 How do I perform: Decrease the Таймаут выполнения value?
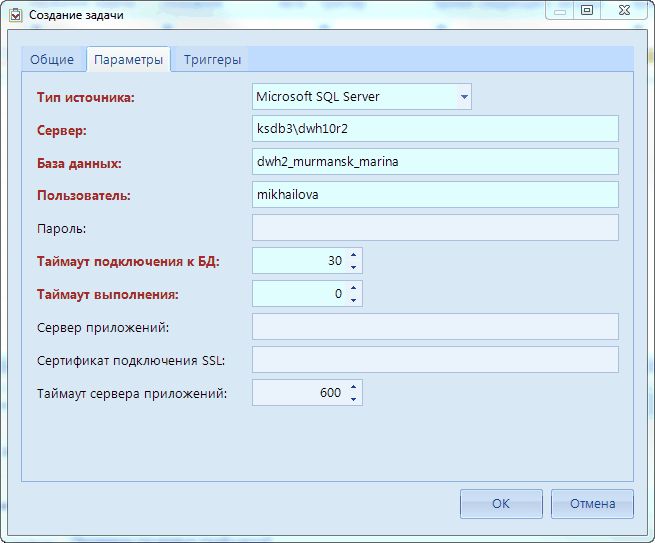[x=354, y=300]
